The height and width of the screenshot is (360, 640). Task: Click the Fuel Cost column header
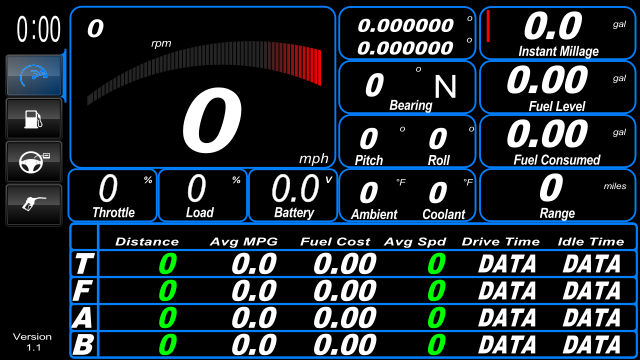[335, 242]
